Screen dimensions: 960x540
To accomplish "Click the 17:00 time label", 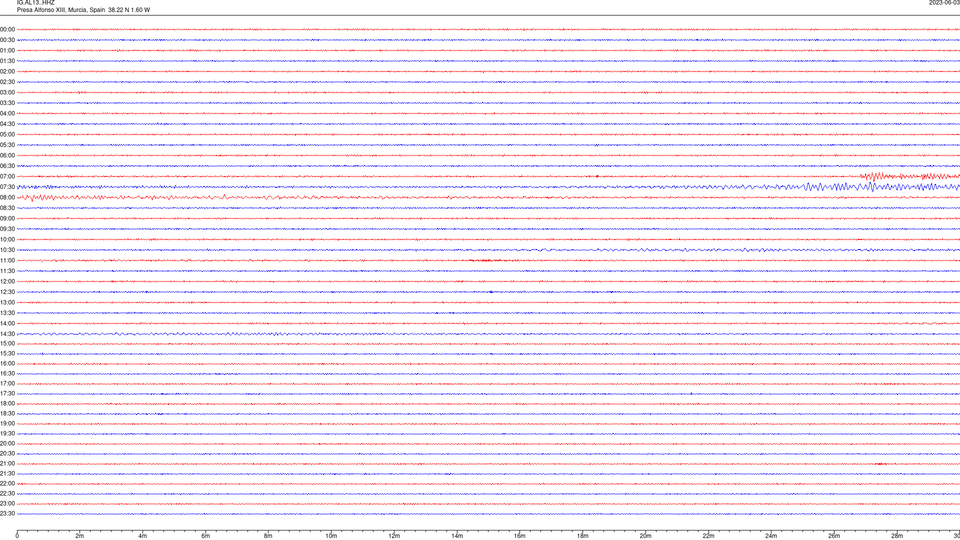I will pyautogui.click(x=7, y=384).
